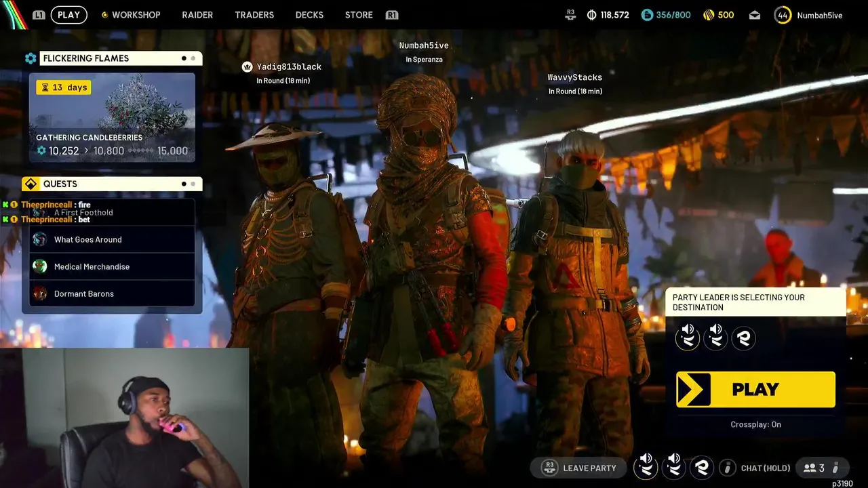The image size is (868, 488).
Task: Open the What Goes Around quest
Action: tap(112, 239)
